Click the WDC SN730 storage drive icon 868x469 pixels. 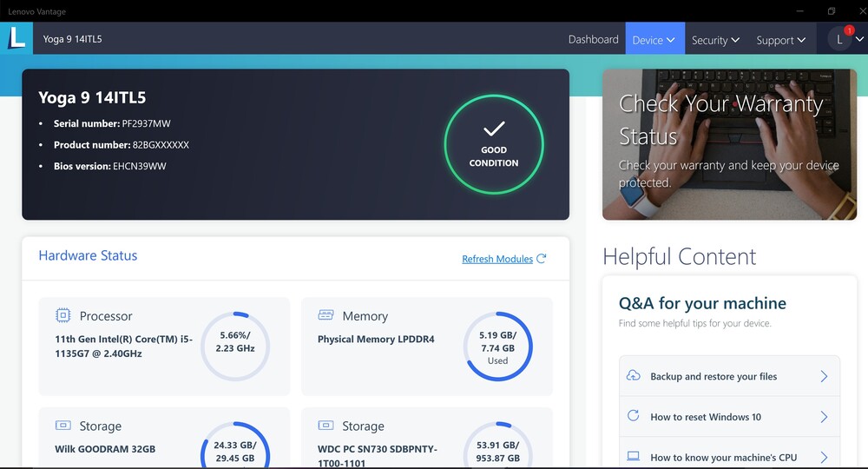325,426
